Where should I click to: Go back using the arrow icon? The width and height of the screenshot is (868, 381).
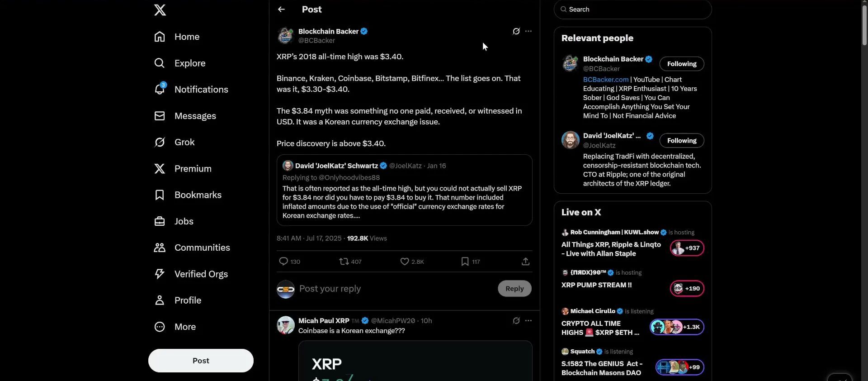point(281,10)
